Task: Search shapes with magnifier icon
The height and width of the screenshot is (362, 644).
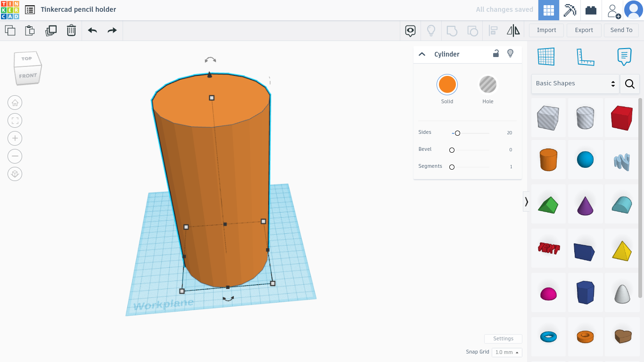Action: tap(630, 84)
